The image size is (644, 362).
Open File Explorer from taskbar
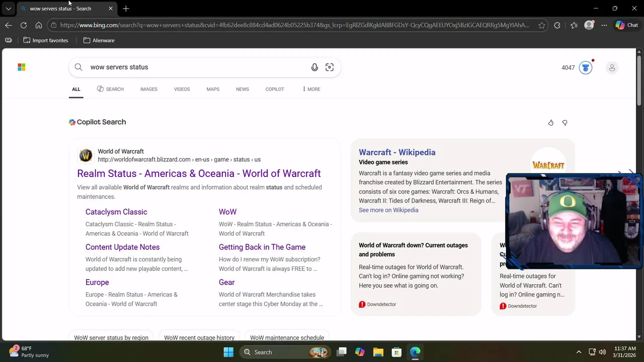click(378, 352)
